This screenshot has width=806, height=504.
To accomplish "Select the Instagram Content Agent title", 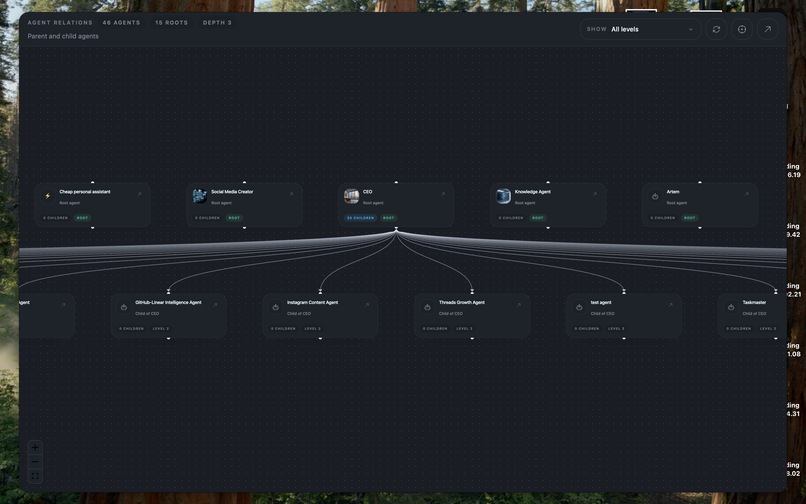I will pyautogui.click(x=313, y=302).
